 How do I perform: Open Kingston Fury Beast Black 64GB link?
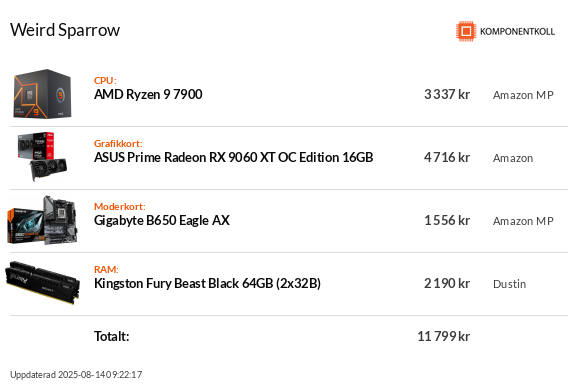click(x=207, y=283)
